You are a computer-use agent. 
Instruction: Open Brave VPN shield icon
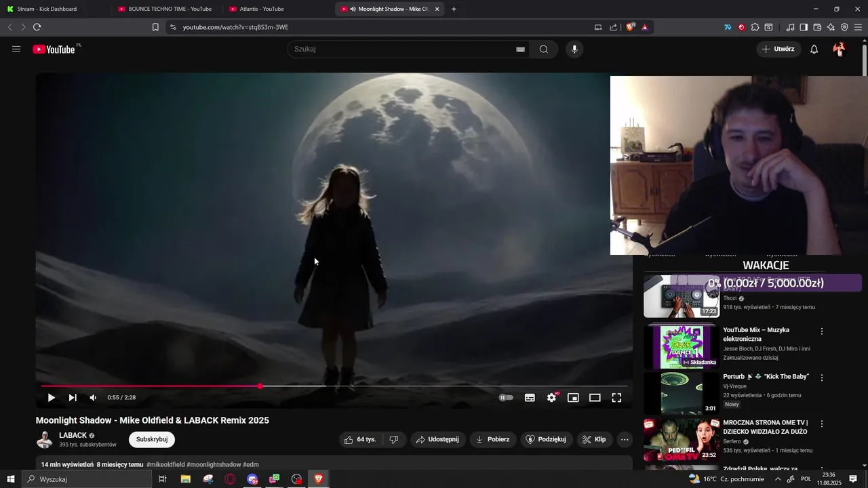point(844,27)
